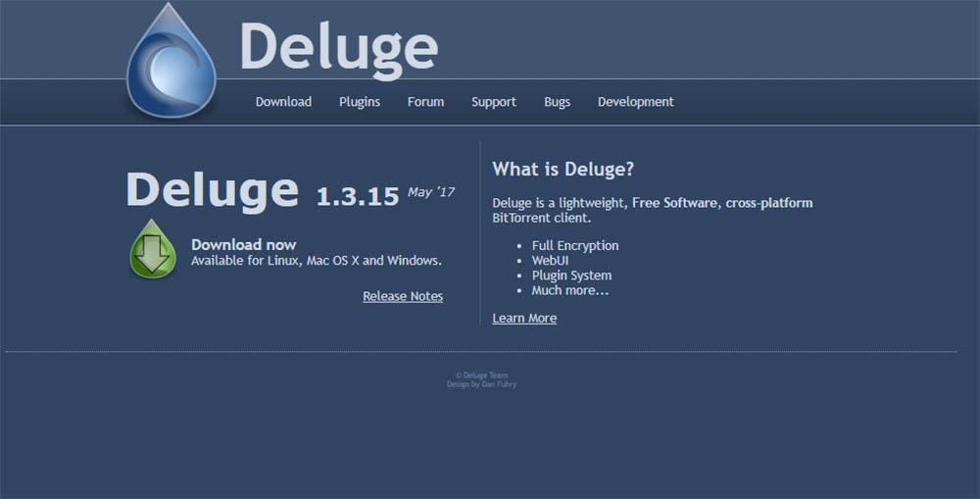This screenshot has height=499, width=980.
Task: Click the Deluge water drop logo
Action: [171, 64]
